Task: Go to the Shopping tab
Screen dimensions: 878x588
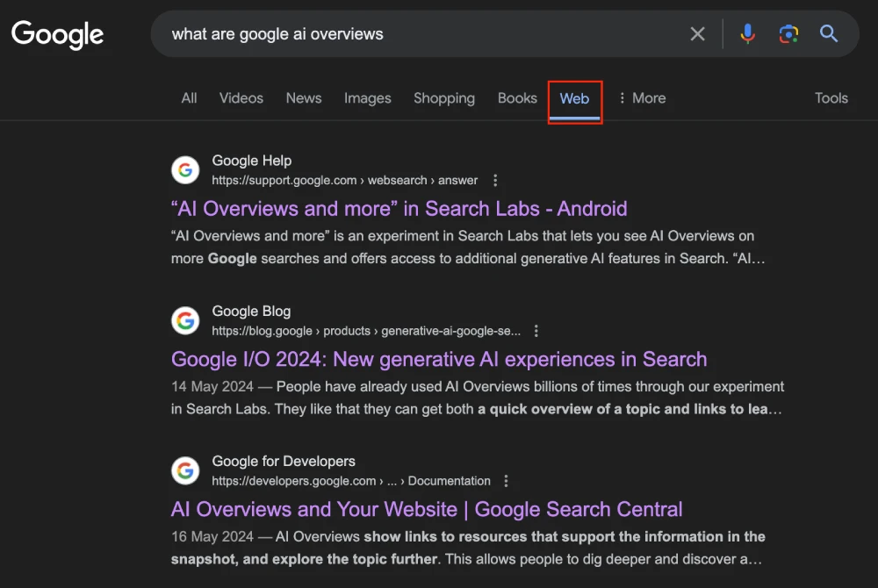Action: 444,98
